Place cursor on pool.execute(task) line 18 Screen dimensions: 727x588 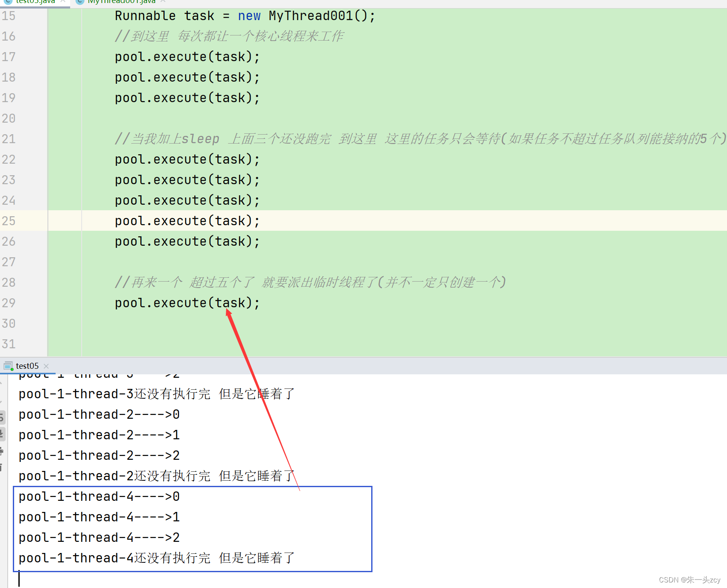tap(187, 77)
